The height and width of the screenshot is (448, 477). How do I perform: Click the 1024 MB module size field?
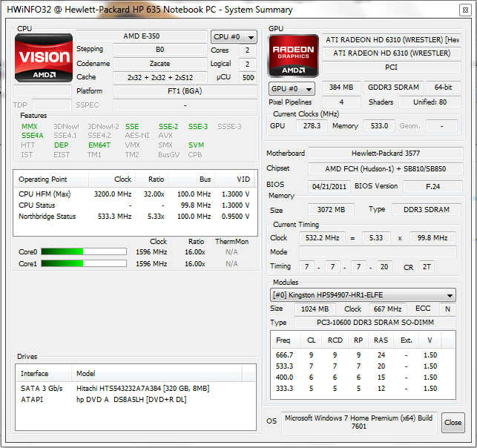click(315, 309)
